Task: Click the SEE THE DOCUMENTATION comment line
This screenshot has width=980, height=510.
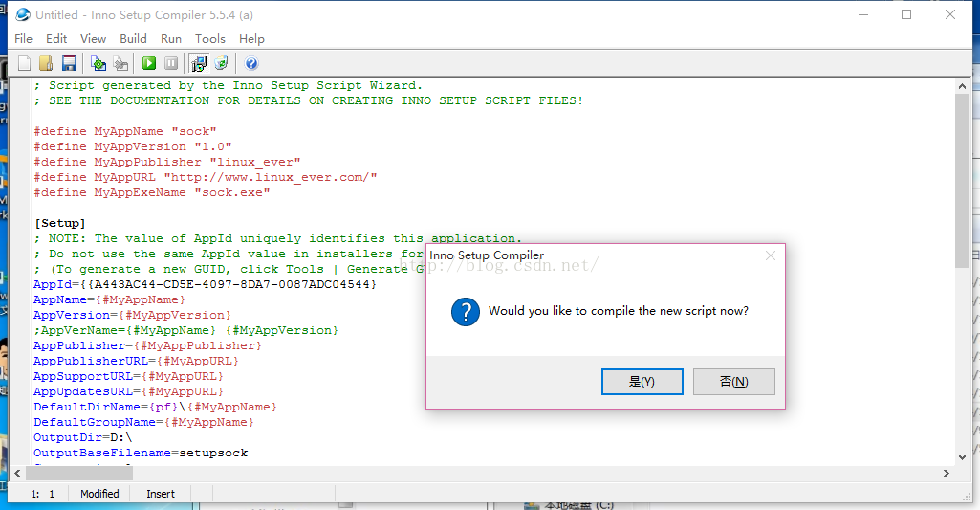Action: [x=309, y=100]
